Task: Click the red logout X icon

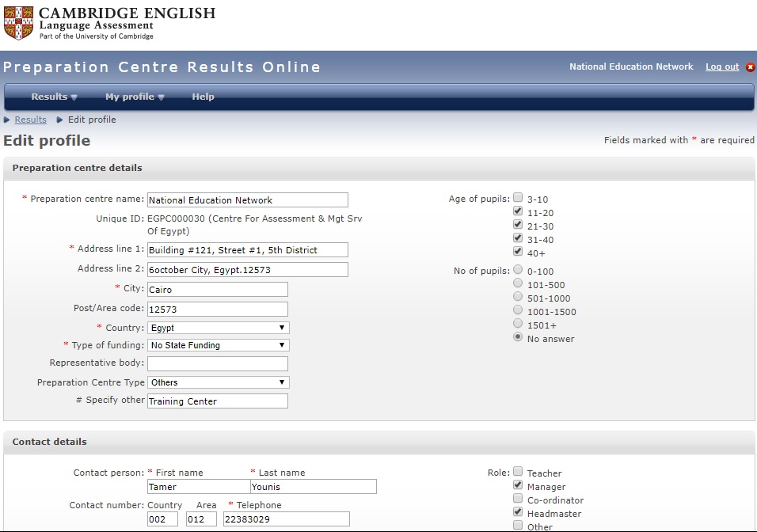Action: click(750, 67)
